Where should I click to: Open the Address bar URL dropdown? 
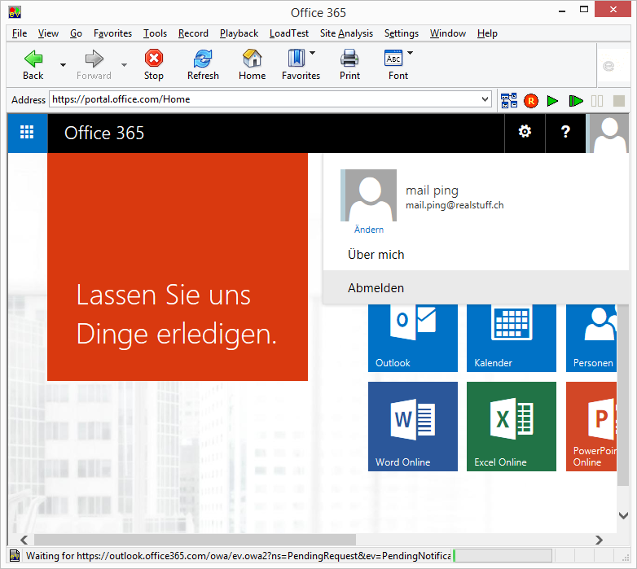pyautogui.click(x=484, y=100)
